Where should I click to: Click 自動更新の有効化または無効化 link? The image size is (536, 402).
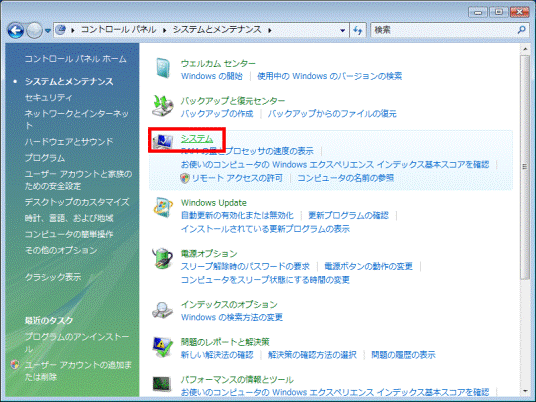tap(237, 215)
